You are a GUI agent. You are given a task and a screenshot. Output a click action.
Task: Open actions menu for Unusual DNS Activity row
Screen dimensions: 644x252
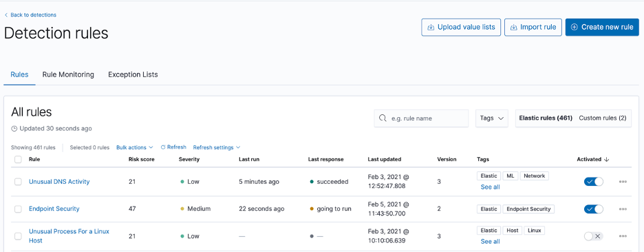click(623, 181)
